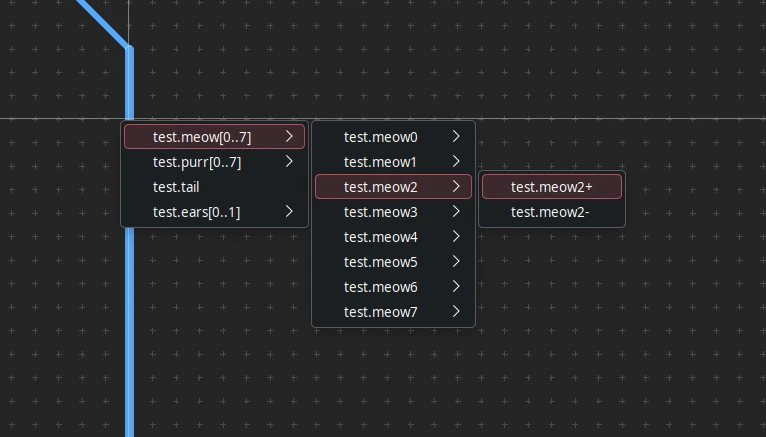Expand the test.ears[0..1] chevron

(x=289, y=212)
